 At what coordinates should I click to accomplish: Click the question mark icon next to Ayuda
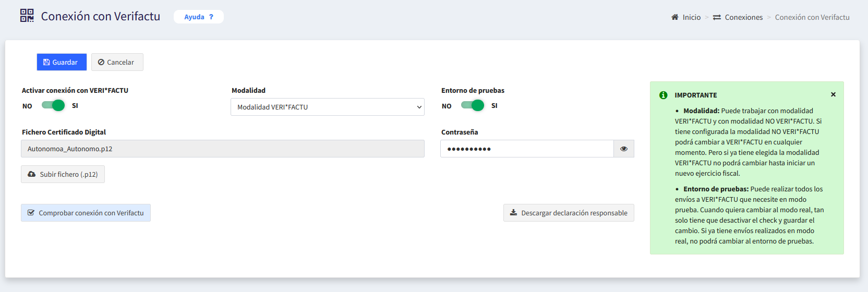tap(211, 17)
